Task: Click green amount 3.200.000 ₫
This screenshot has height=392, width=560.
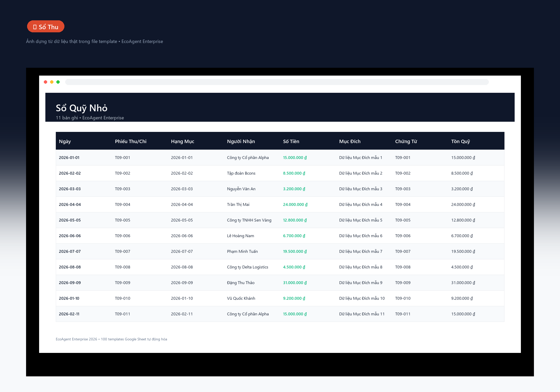Action: [294, 189]
